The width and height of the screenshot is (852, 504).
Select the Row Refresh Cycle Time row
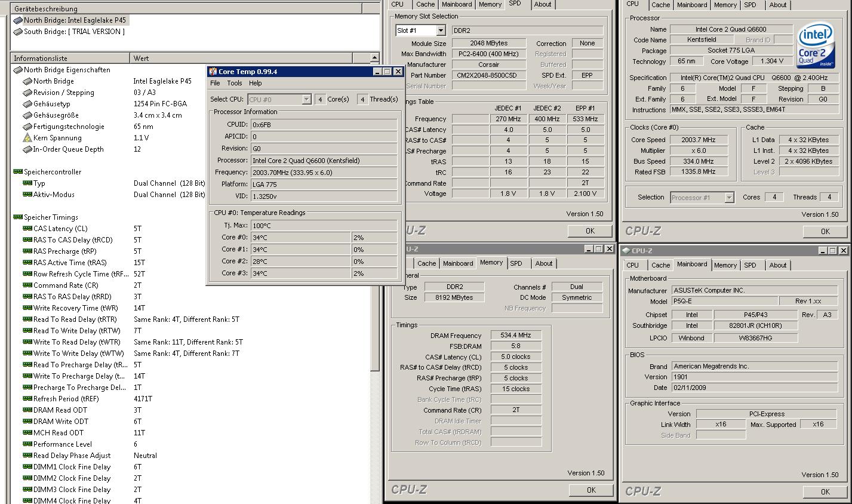click(x=191, y=274)
